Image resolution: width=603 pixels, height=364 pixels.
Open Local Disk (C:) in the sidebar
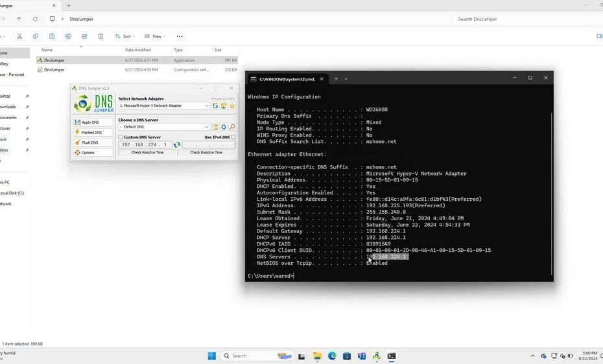(x=12, y=193)
